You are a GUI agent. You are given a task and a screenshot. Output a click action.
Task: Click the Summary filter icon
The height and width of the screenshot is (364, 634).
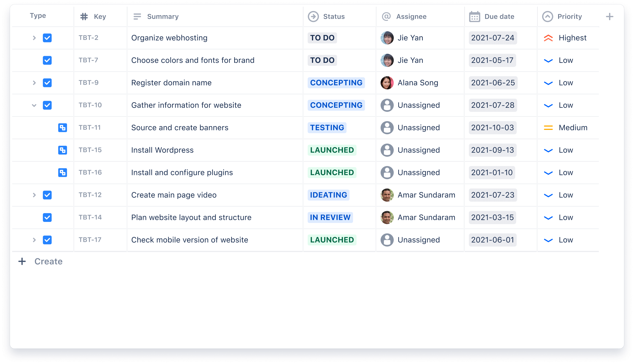click(137, 16)
